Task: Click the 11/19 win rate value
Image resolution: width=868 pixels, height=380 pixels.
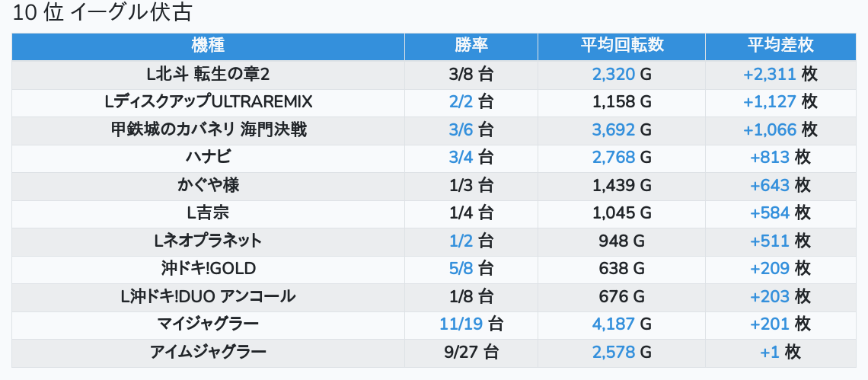Action: [x=461, y=324]
